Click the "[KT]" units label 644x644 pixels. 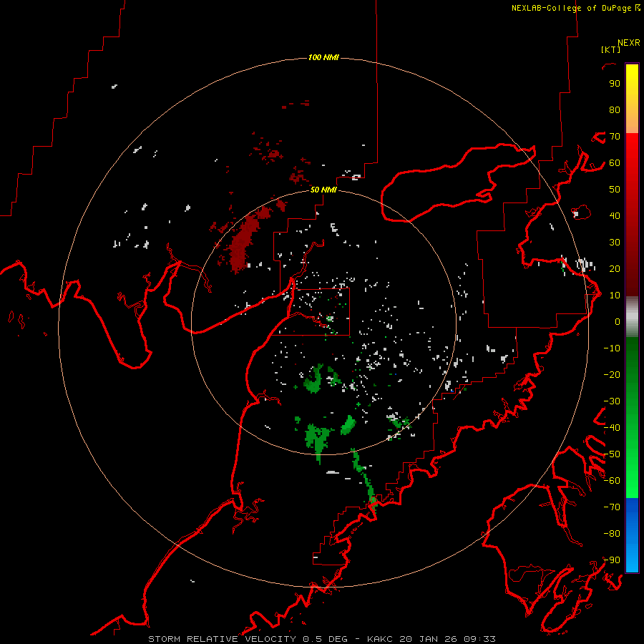click(x=610, y=49)
